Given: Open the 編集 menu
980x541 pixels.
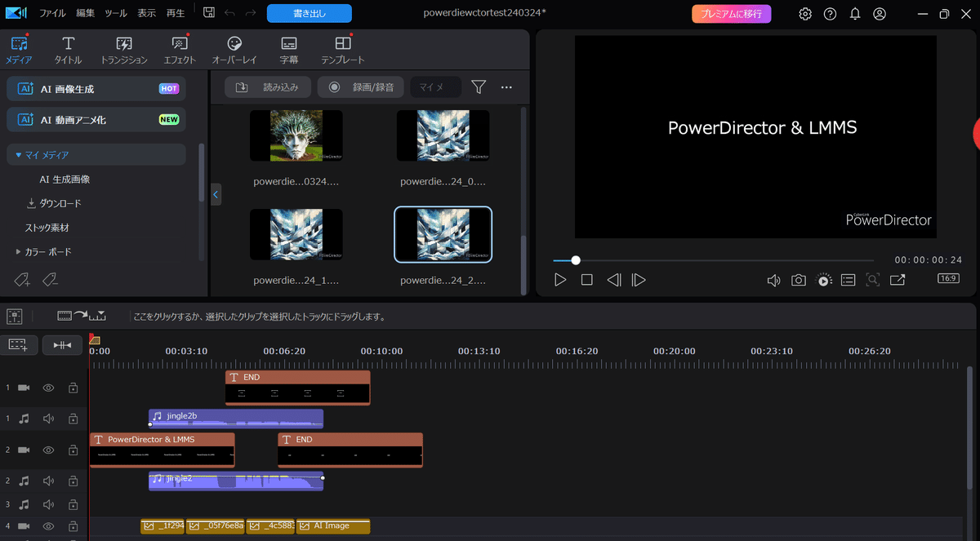Looking at the screenshot, I should (85, 14).
